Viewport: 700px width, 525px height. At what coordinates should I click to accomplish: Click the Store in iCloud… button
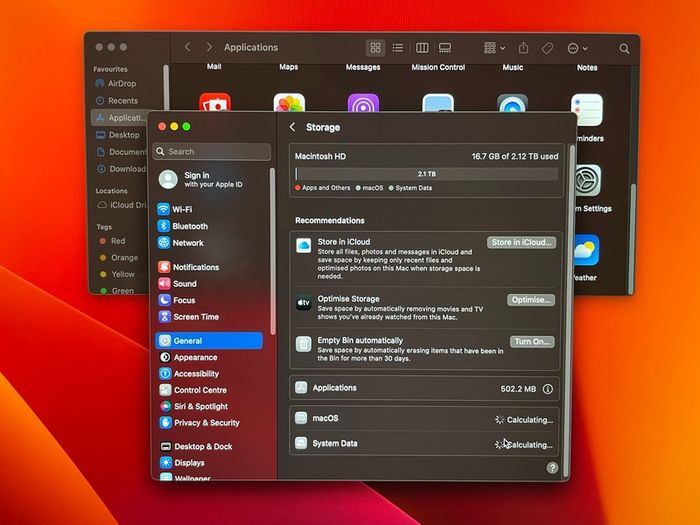pos(521,242)
